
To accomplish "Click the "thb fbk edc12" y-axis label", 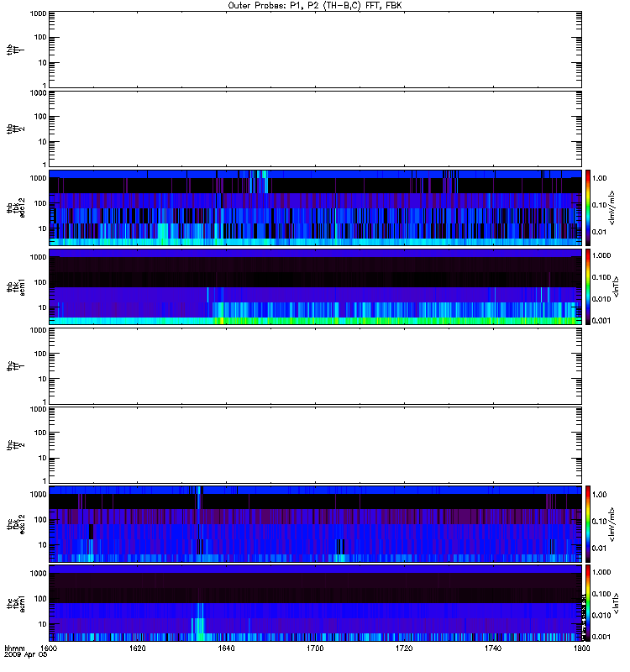I will pos(15,207).
